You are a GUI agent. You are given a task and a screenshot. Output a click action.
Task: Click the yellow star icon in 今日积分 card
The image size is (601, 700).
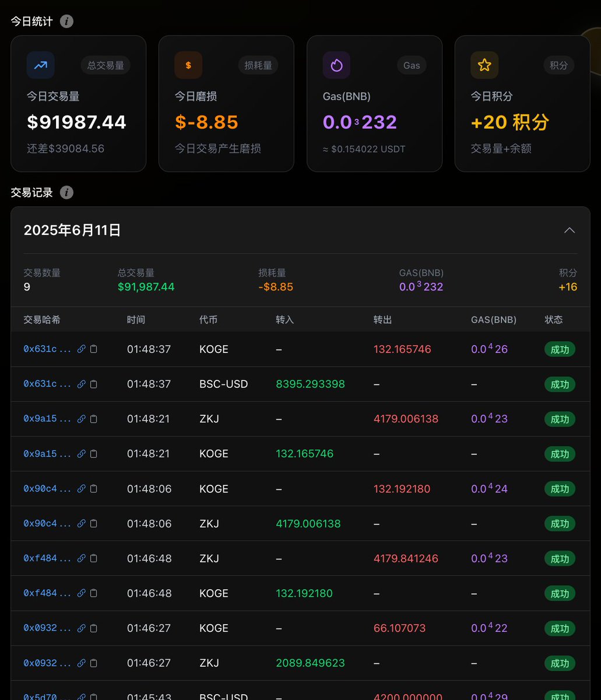pos(484,65)
